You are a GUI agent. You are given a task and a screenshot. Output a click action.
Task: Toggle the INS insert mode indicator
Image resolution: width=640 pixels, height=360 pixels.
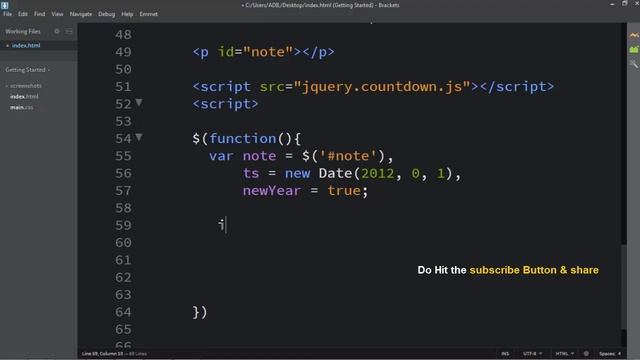point(505,353)
